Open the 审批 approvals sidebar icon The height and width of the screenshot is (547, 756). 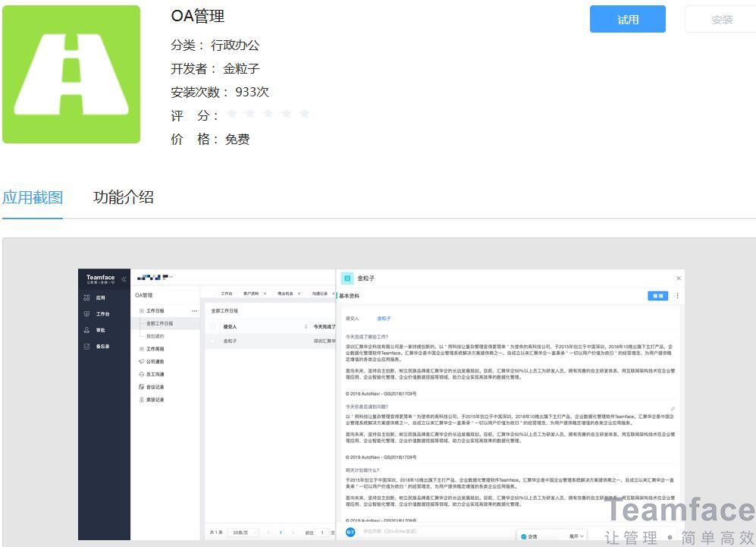coord(86,329)
